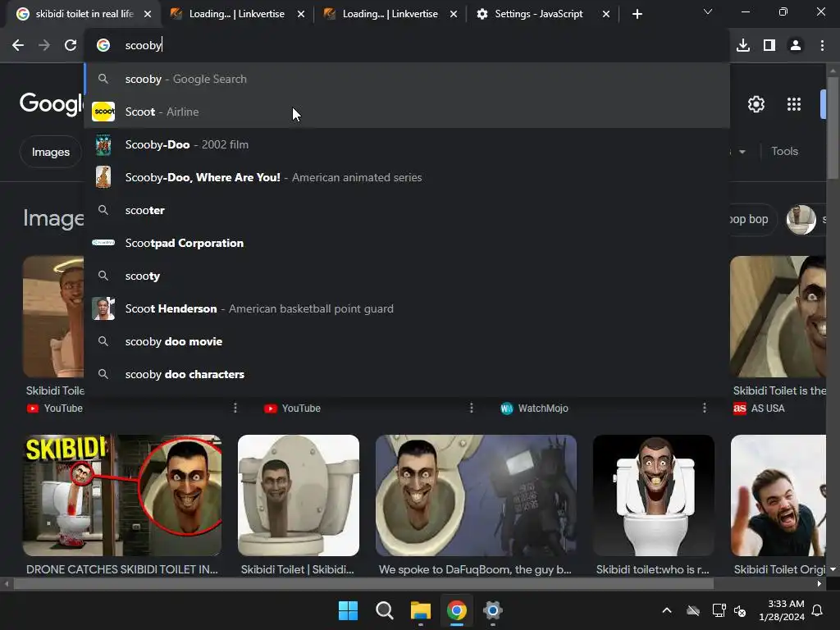
Task: Click the WatchMojo source link
Action: [x=534, y=409]
